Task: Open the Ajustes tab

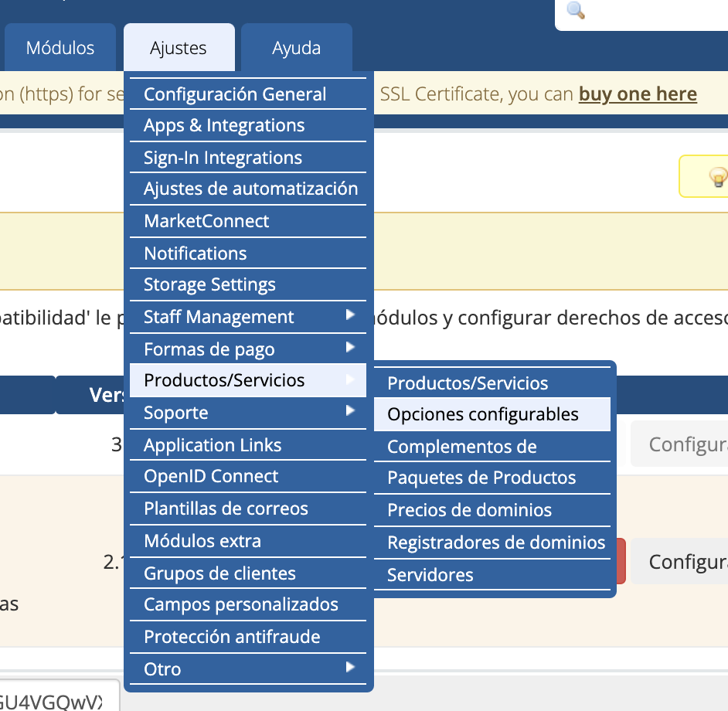Action: point(179,47)
